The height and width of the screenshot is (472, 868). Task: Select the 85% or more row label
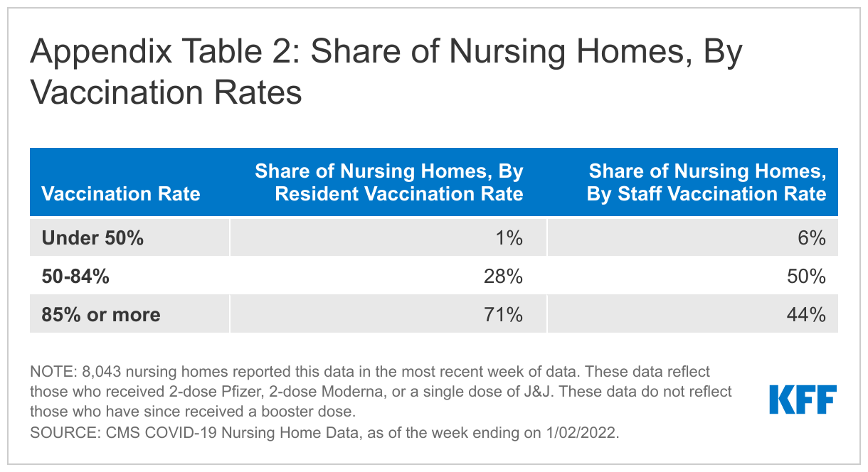click(x=101, y=314)
